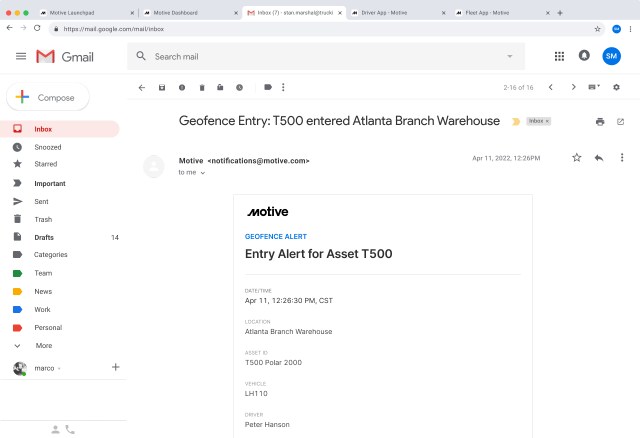
Task: Expand the More section in the sidebar
Action: tap(43, 345)
